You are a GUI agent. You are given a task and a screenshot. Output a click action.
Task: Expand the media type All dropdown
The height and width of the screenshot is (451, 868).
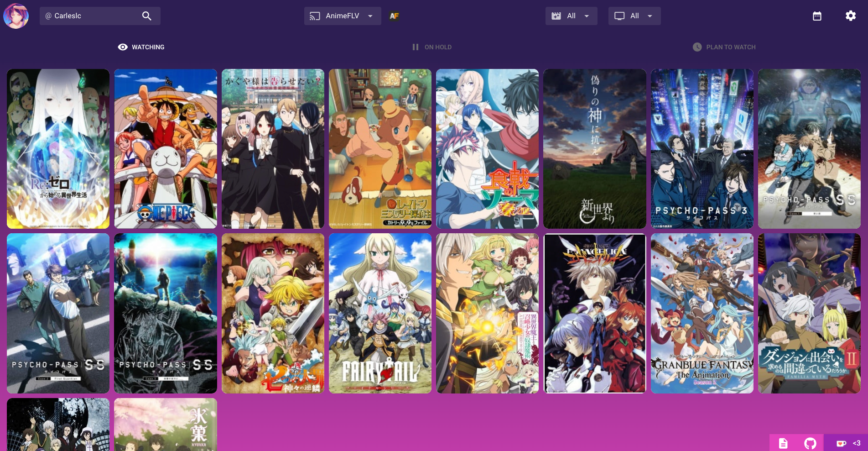634,16
